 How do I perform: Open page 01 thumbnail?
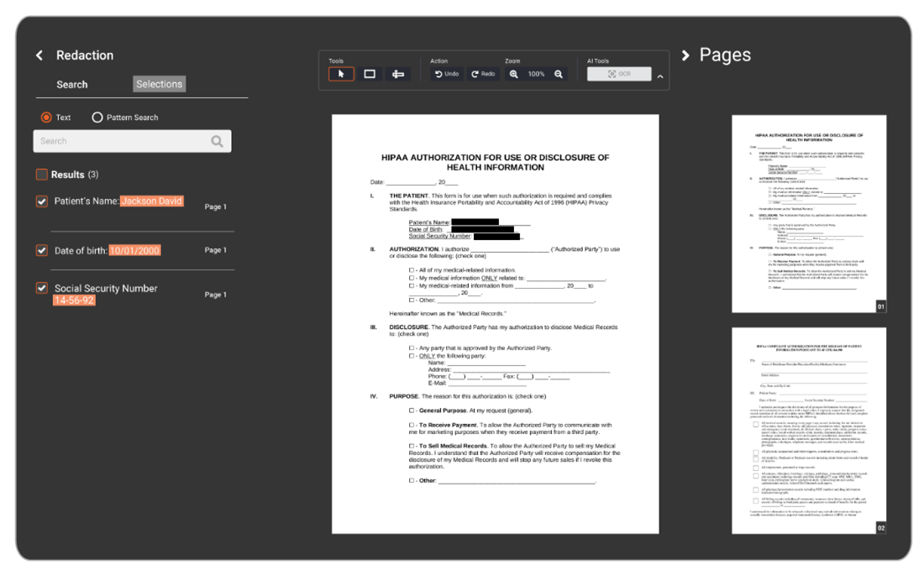click(809, 214)
